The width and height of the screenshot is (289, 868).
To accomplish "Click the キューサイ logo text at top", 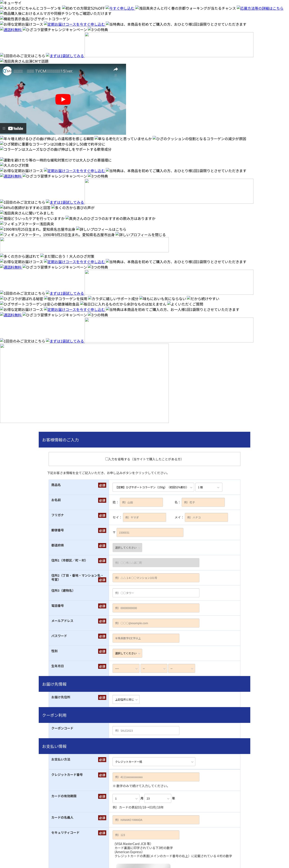I will (11, 3).
